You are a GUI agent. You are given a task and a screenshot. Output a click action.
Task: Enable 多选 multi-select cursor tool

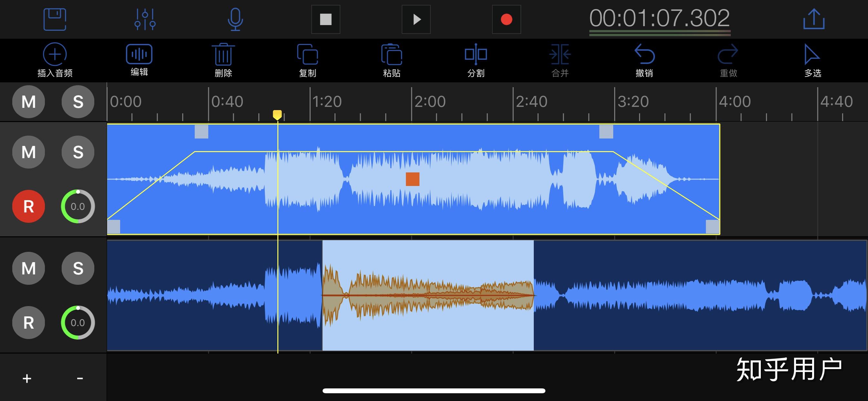[812, 60]
